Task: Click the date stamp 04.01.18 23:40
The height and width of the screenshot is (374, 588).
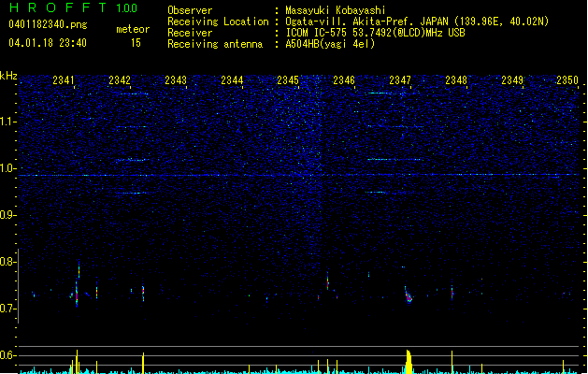Action: pyautogui.click(x=48, y=43)
